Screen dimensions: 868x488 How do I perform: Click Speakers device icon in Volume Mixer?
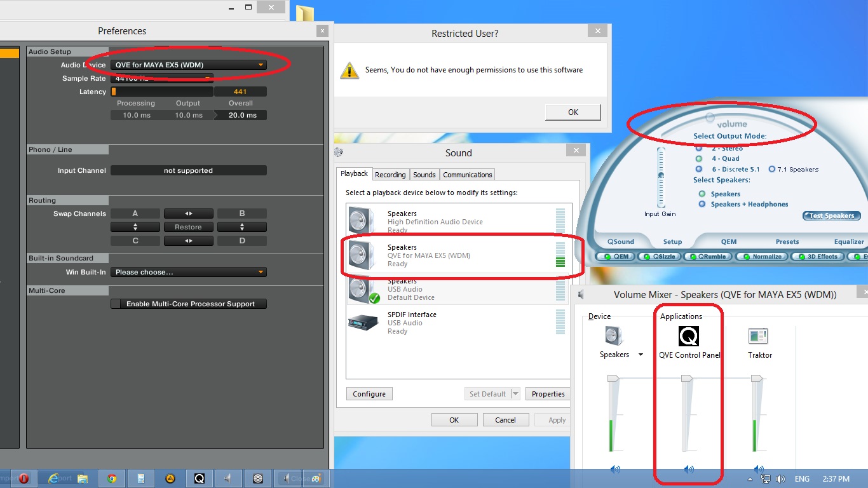click(x=614, y=336)
